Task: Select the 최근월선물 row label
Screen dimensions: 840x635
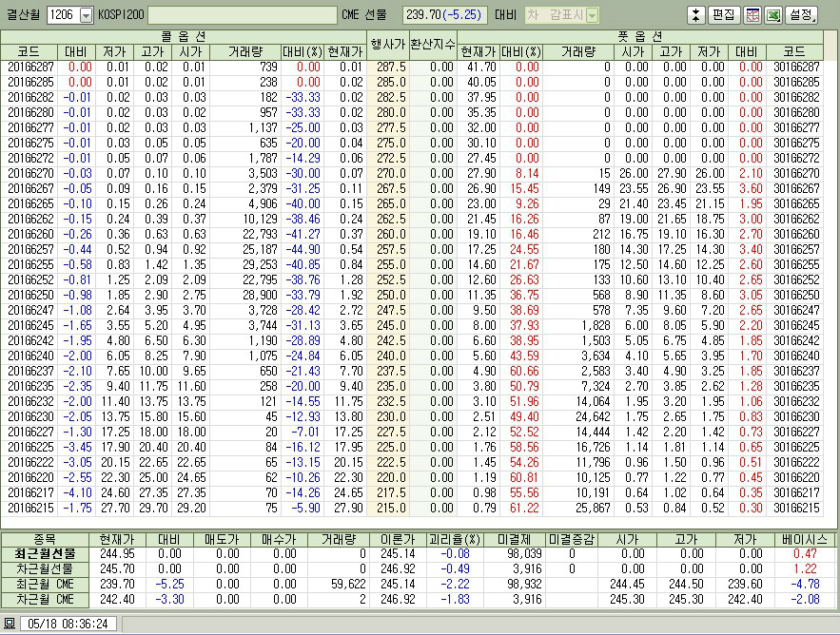Action: pyautogui.click(x=45, y=552)
